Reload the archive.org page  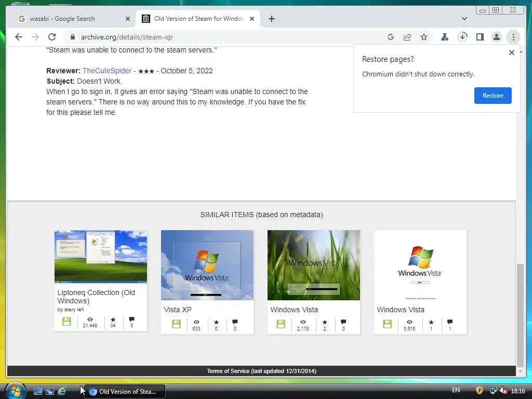52,37
